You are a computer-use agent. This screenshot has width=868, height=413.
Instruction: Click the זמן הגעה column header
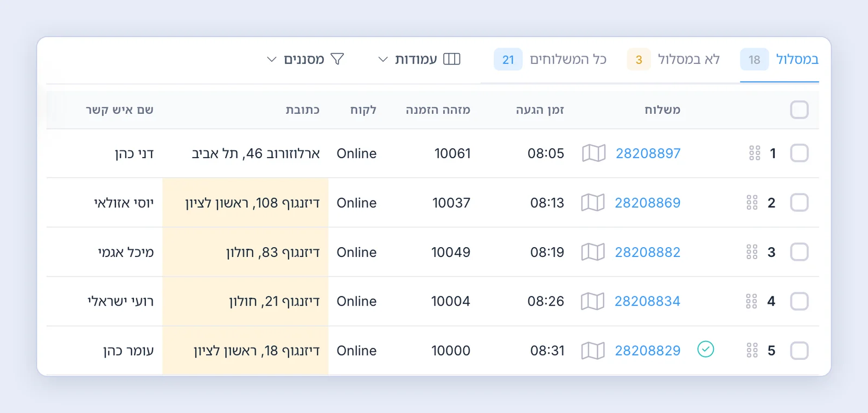[540, 110]
